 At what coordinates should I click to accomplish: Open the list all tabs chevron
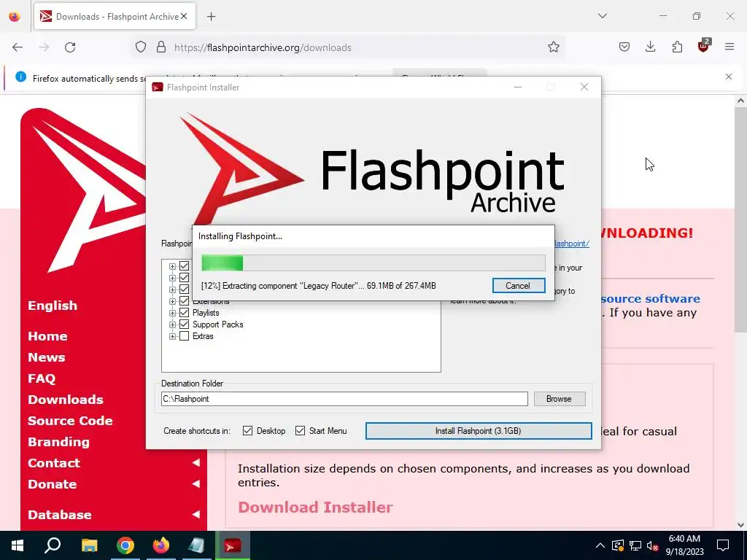[x=602, y=16]
